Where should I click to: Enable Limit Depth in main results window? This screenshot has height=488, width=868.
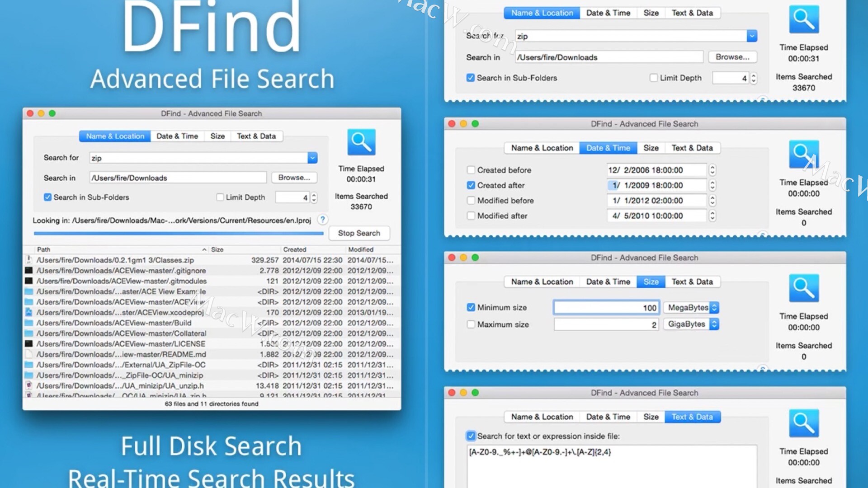pyautogui.click(x=220, y=197)
